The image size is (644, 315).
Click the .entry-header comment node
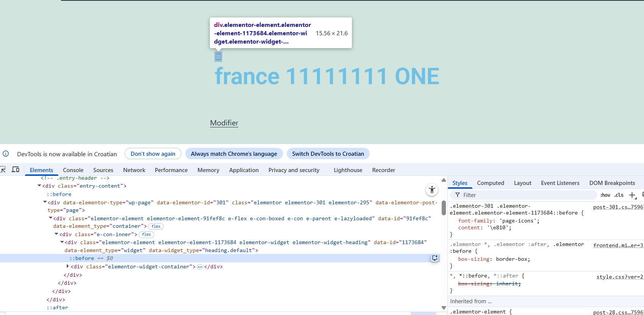pyautogui.click(x=75, y=178)
